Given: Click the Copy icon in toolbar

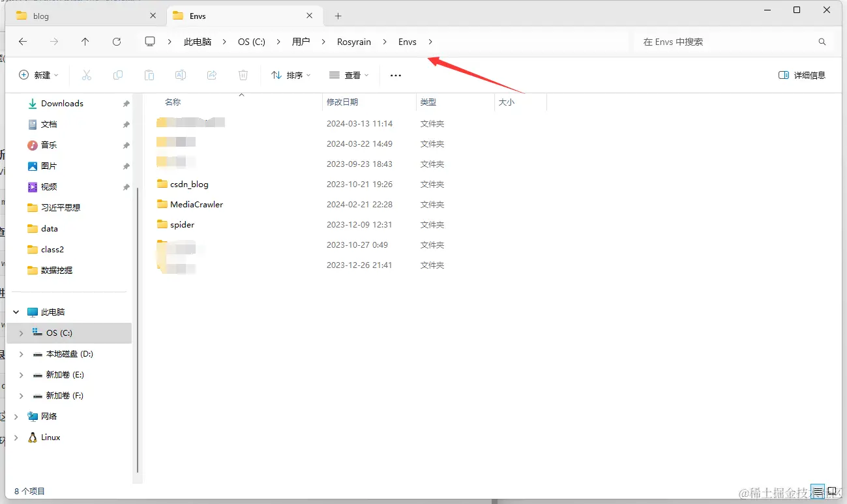Looking at the screenshot, I should coord(118,75).
